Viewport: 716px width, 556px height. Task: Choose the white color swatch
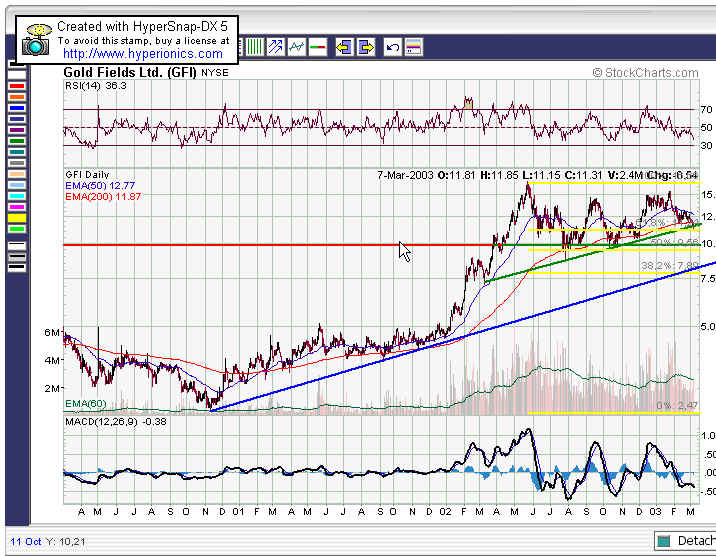point(17,75)
